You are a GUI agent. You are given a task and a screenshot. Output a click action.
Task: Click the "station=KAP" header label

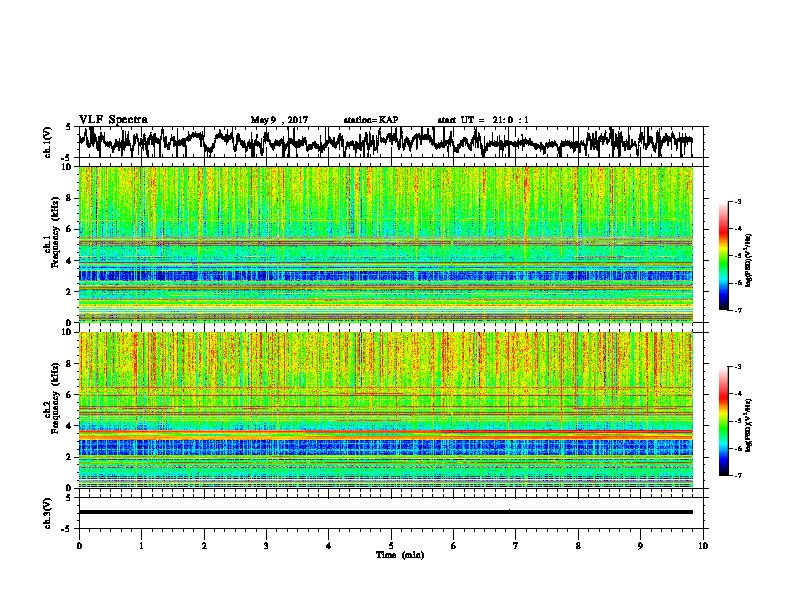coord(371,120)
